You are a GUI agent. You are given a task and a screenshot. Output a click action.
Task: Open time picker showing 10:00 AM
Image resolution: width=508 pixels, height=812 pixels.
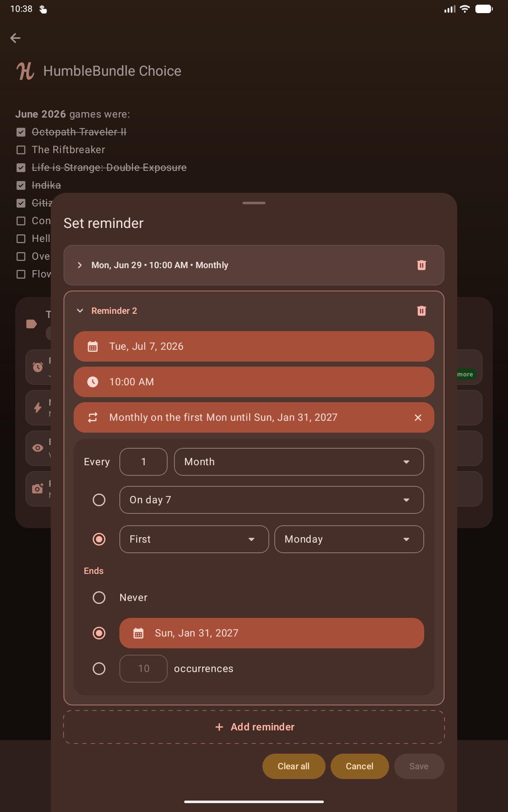coord(254,382)
